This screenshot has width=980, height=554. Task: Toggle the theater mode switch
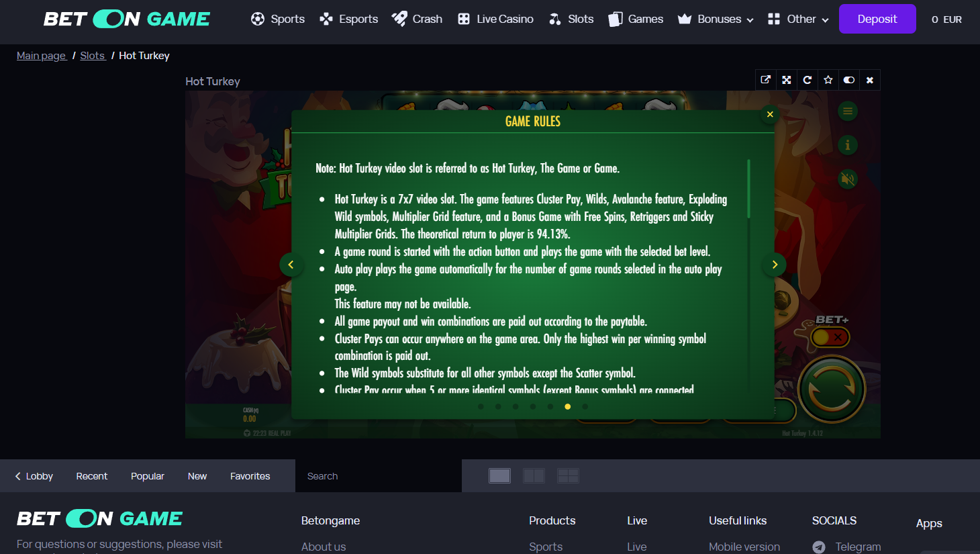click(x=849, y=80)
